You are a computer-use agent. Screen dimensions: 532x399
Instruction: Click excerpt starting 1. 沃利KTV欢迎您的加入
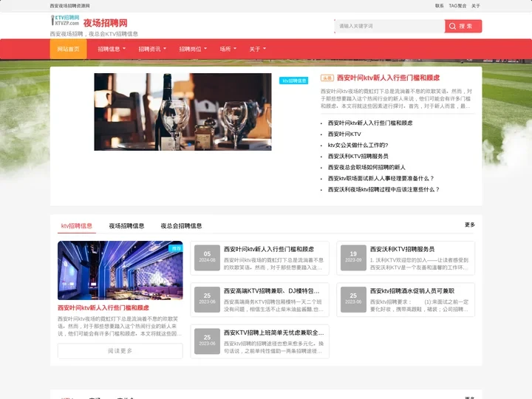point(420,264)
